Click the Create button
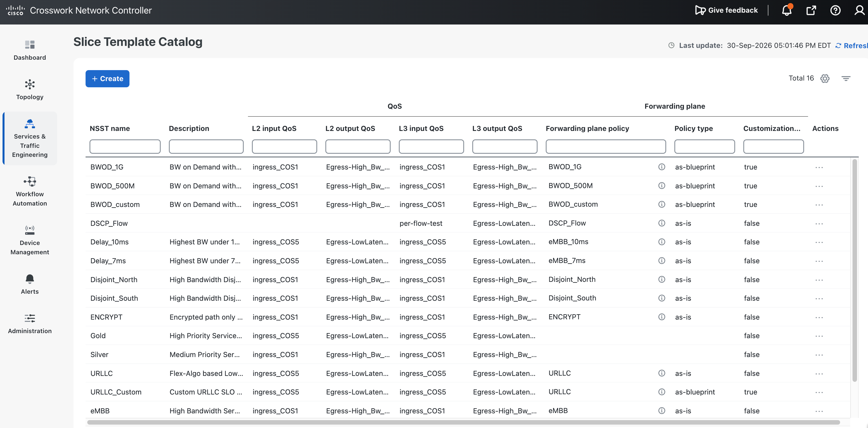The image size is (868, 428). click(x=108, y=79)
